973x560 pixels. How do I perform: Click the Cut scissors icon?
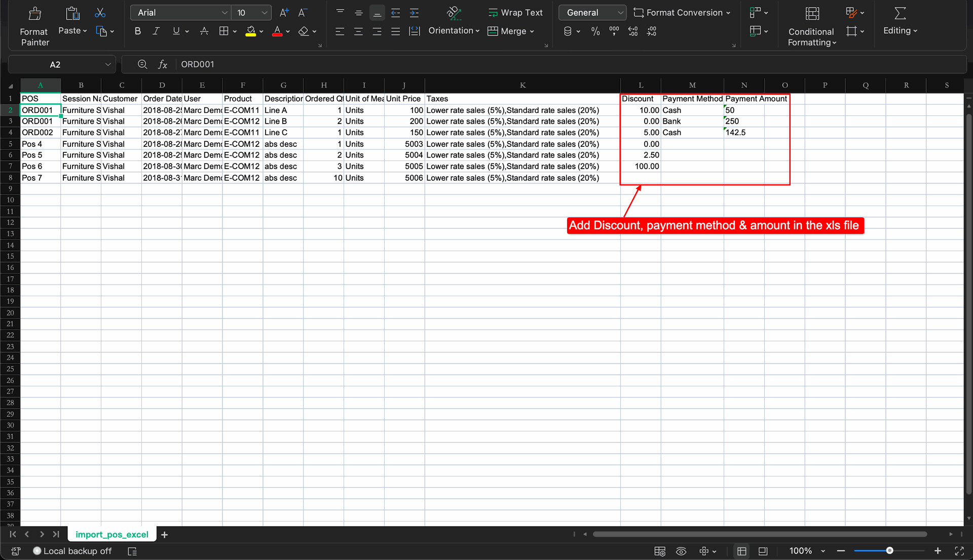coord(100,13)
